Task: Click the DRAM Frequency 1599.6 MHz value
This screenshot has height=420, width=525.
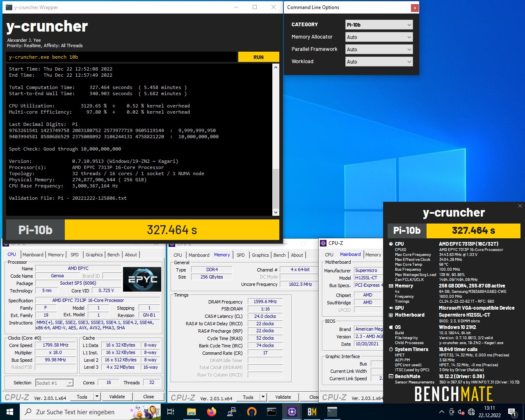Action: [x=265, y=301]
